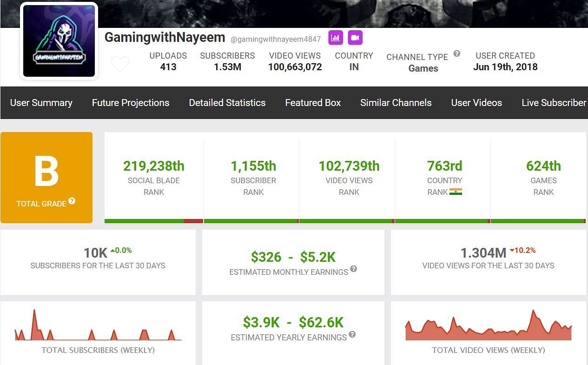The width and height of the screenshot is (588, 365).
Task: Open the Estimated Yearly Earnings help icon
Action: [x=352, y=334]
